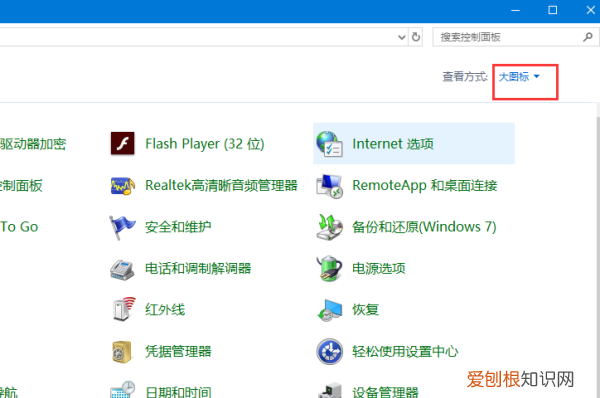
Task: Open 备份和还原(Windows 7) link
Action: click(x=424, y=227)
